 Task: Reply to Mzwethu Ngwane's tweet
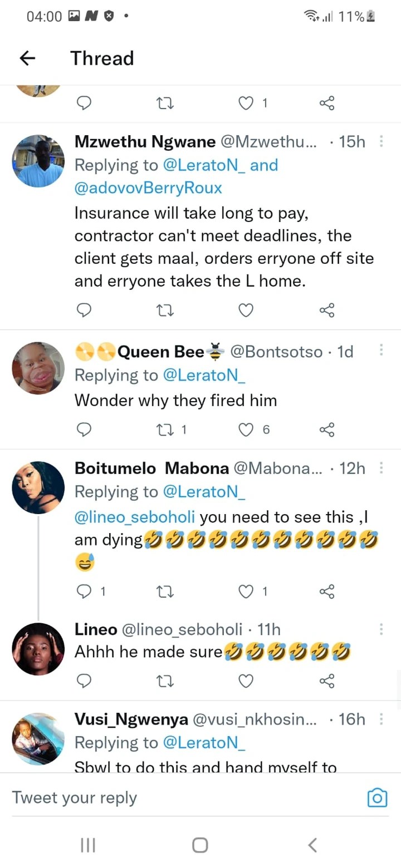pyautogui.click(x=84, y=310)
